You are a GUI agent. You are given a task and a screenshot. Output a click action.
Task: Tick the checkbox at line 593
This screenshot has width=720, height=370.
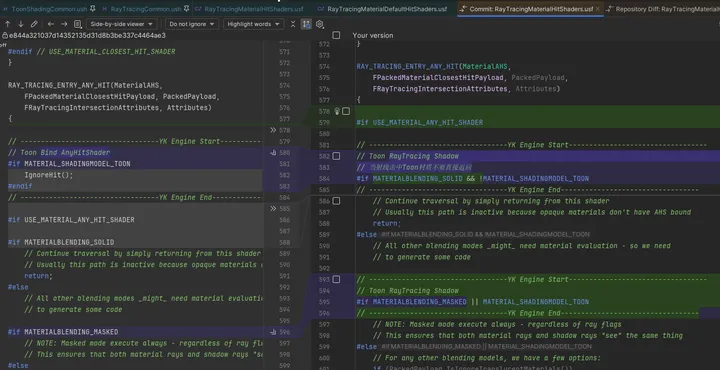[x=336, y=279]
